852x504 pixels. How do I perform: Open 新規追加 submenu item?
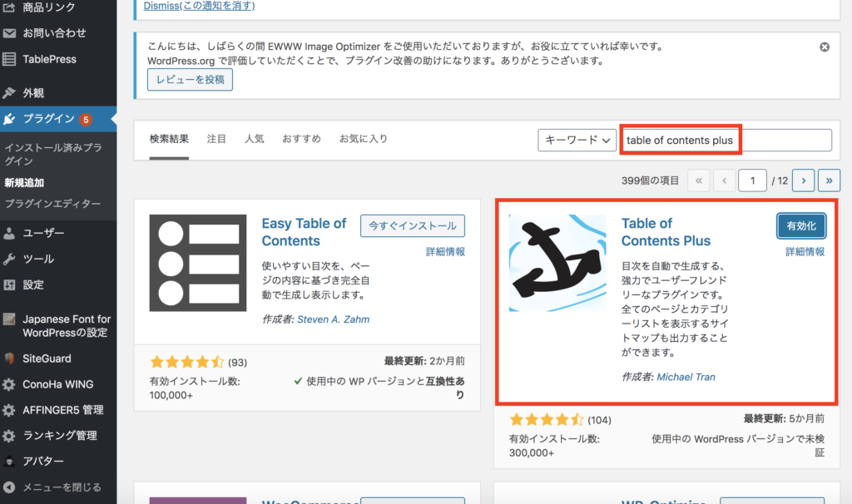[x=24, y=183]
